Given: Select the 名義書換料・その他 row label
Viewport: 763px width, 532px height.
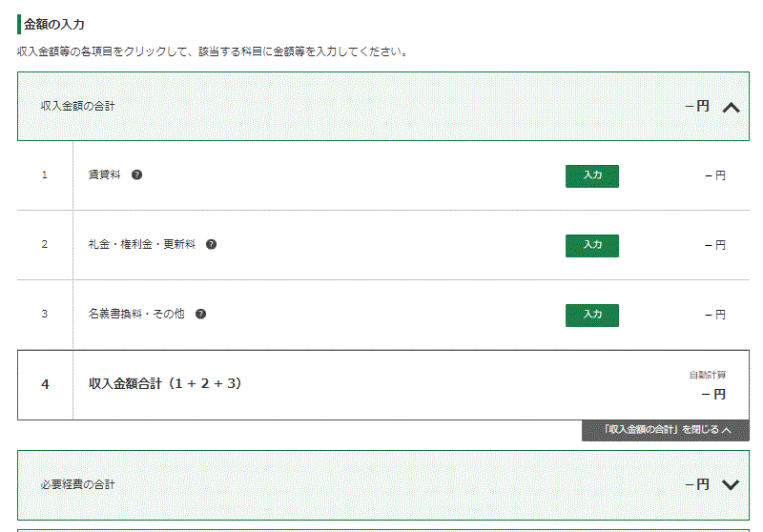Looking at the screenshot, I should pos(136,314).
